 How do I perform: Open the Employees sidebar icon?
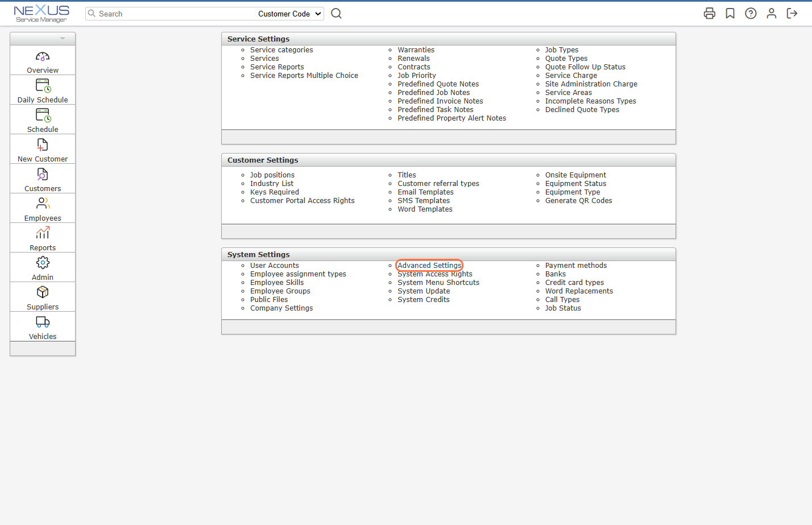(x=43, y=203)
